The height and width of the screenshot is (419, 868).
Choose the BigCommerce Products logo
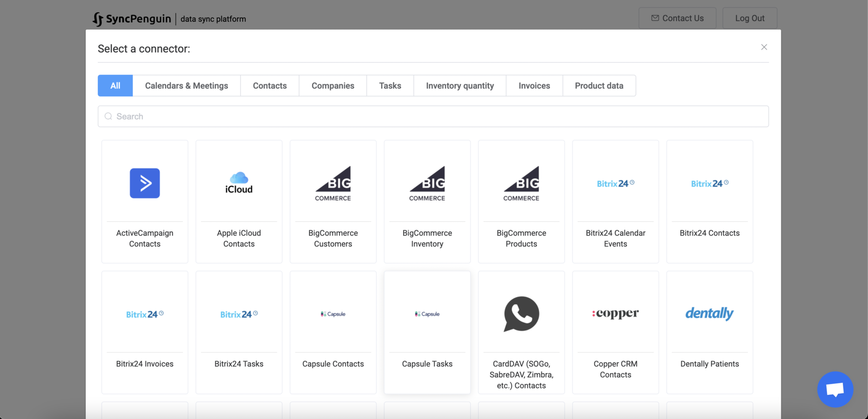522,183
